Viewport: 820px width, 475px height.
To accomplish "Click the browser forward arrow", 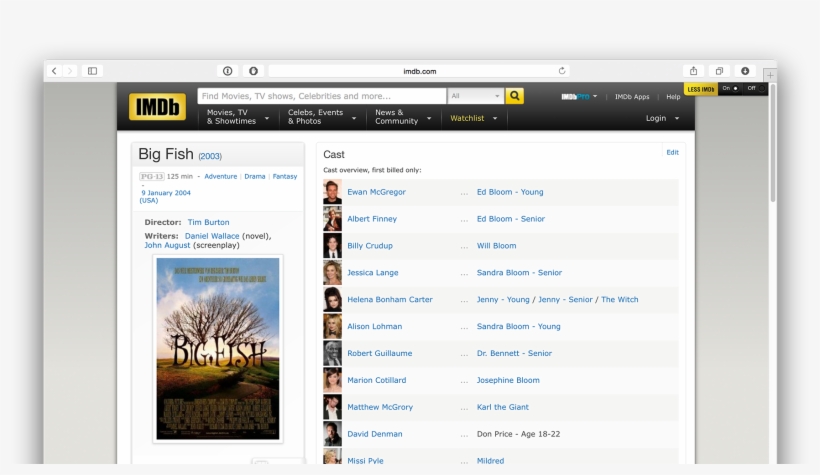I will (70, 71).
